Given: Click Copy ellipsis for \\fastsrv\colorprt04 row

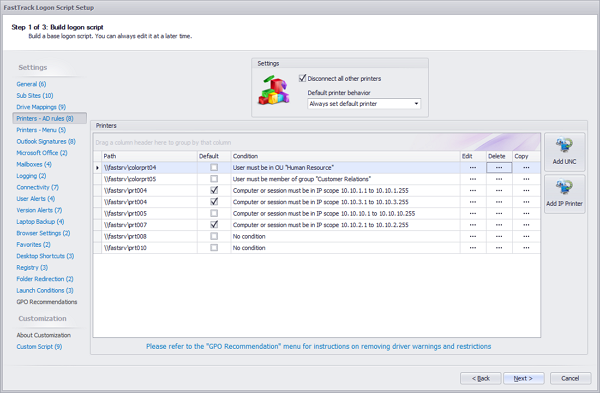Looking at the screenshot, I should 526,168.
